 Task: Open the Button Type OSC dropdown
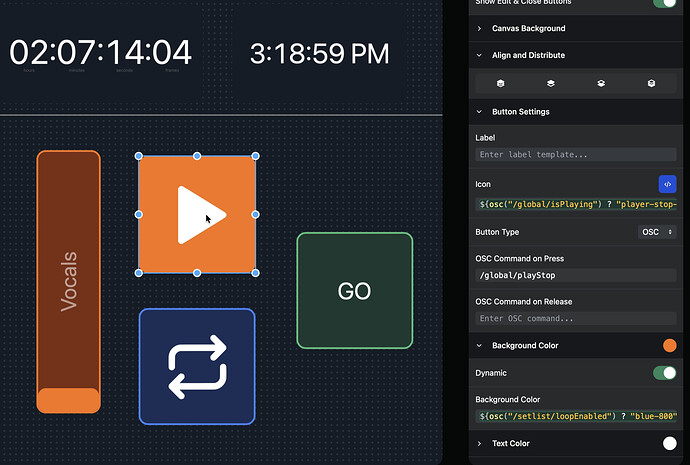pos(657,232)
